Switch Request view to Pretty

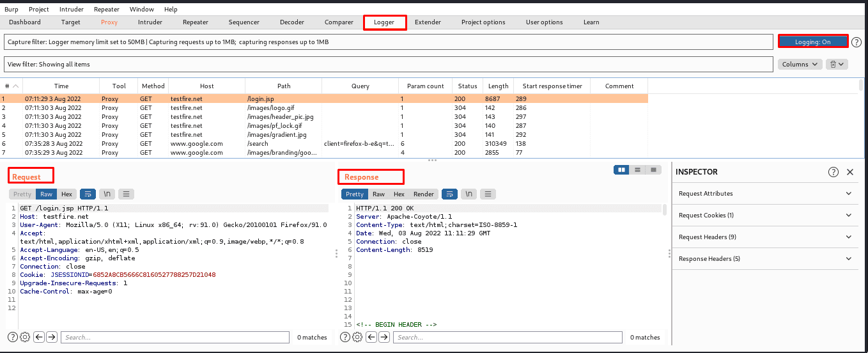22,194
